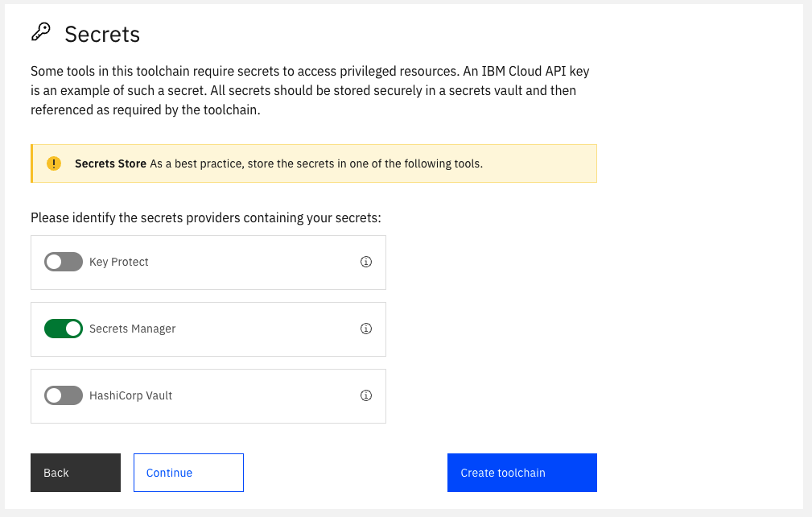Select the Key Protect provider card
This screenshot has height=517, width=812.
point(208,262)
